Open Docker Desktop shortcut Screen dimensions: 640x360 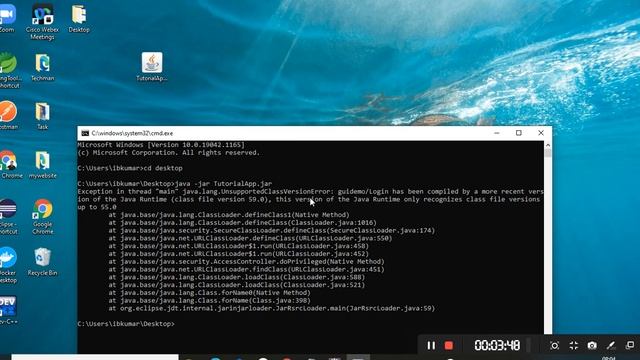tap(8, 264)
